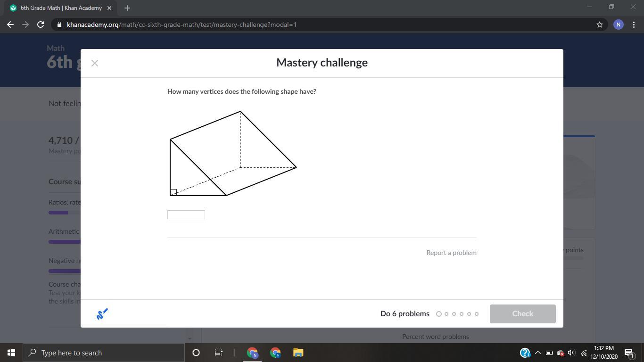Open the tray icon with red X
Image resolution: width=644 pixels, height=362 pixels.
(x=561, y=353)
